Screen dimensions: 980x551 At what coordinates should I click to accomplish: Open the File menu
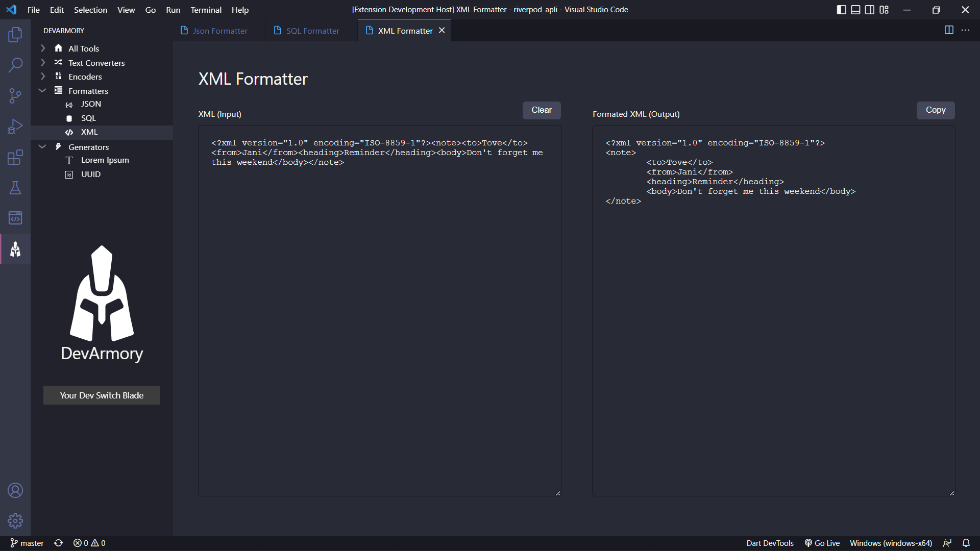tap(33, 10)
